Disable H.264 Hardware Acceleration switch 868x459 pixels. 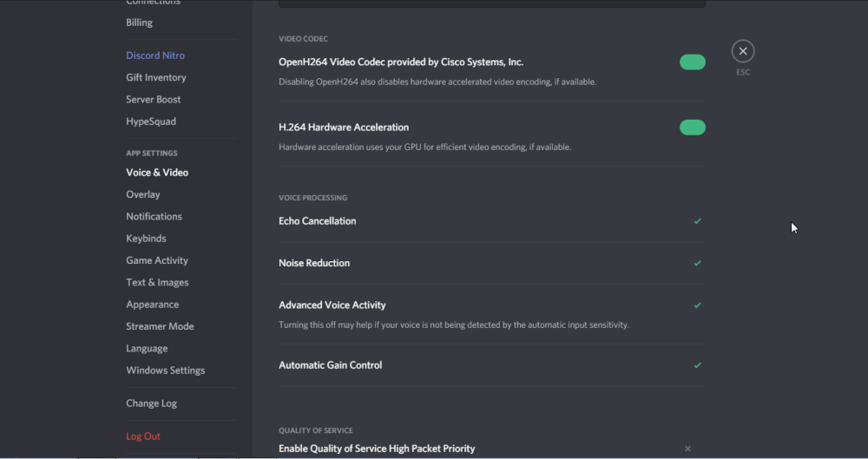[x=692, y=128]
